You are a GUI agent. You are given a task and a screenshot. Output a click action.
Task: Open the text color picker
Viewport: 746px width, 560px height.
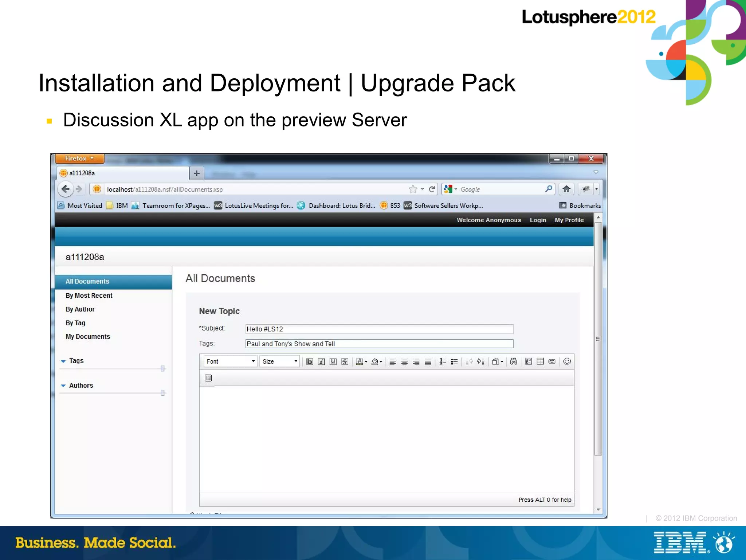[x=361, y=361]
